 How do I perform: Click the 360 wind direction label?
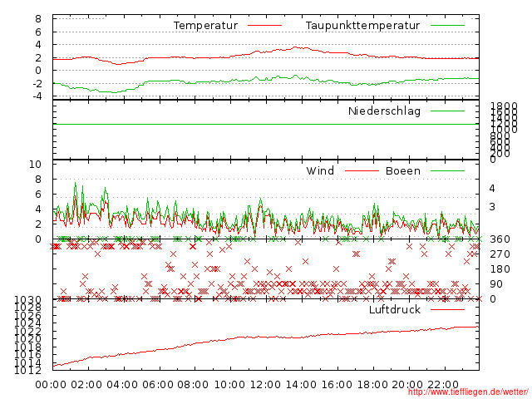tap(500, 239)
